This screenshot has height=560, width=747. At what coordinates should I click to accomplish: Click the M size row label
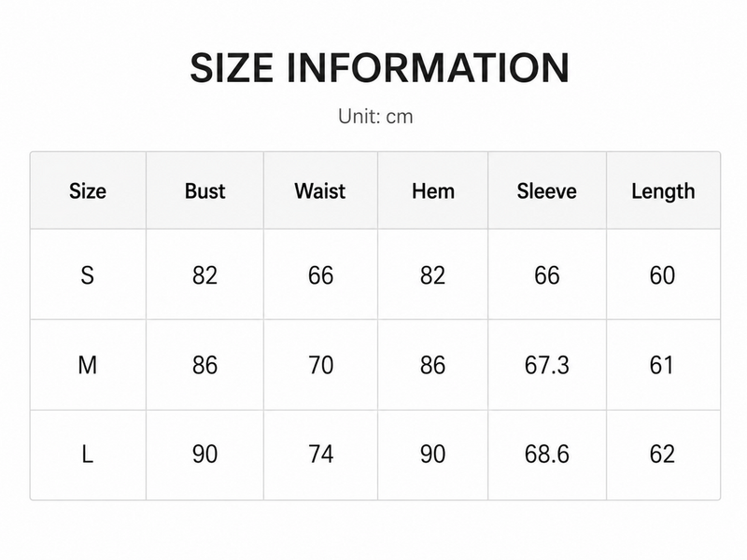[x=88, y=365]
